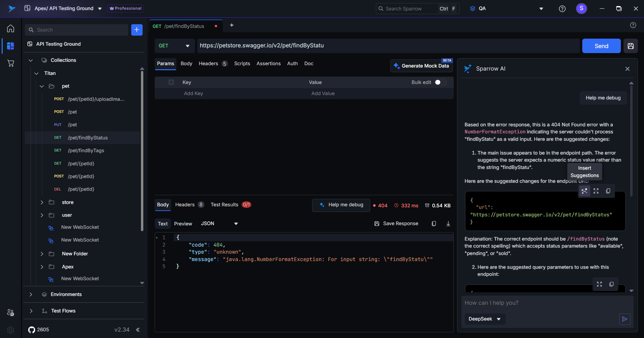Open the Home icon in left sidebar
This screenshot has height=338, width=644.
click(x=11, y=29)
